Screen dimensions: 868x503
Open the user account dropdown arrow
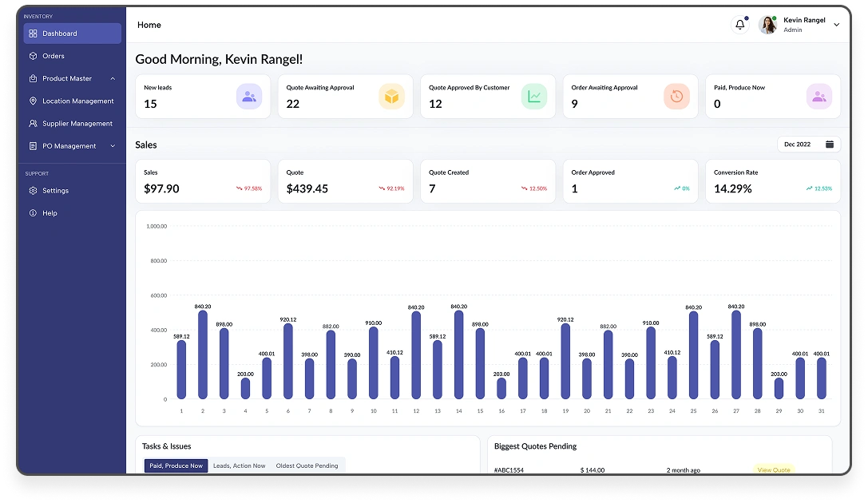click(836, 25)
